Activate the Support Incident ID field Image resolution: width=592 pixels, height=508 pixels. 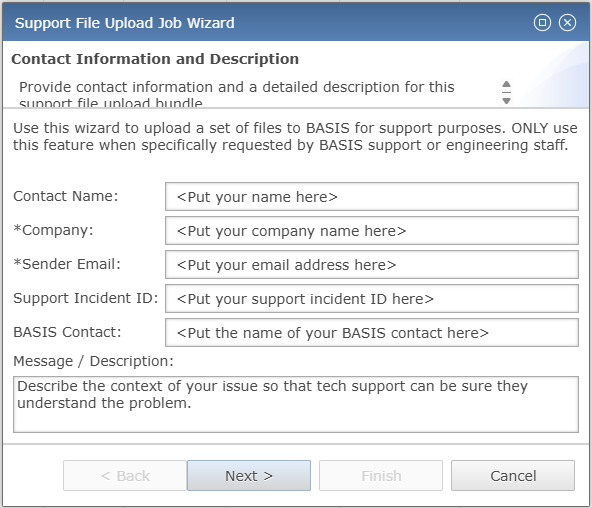(x=372, y=299)
